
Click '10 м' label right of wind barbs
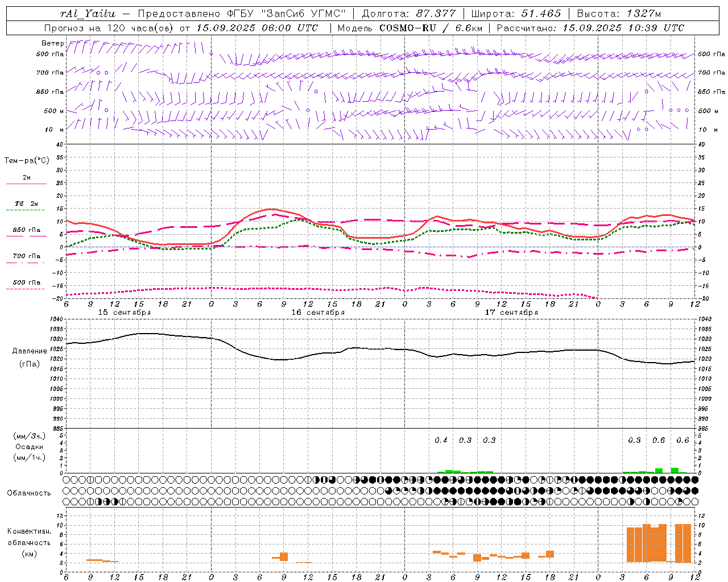[708, 130]
